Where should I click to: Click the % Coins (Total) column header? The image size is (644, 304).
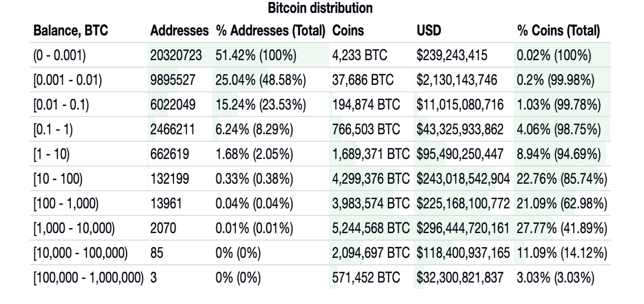coord(558,33)
